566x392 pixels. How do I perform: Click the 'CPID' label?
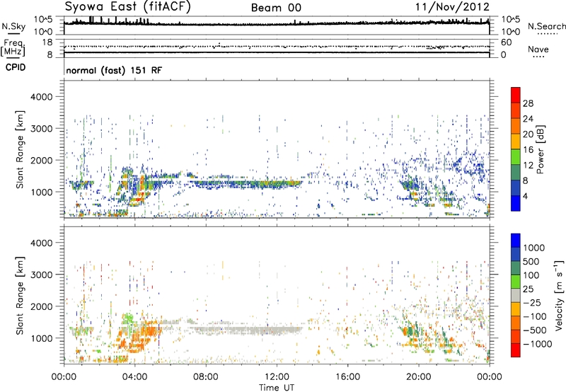pyautogui.click(x=16, y=67)
